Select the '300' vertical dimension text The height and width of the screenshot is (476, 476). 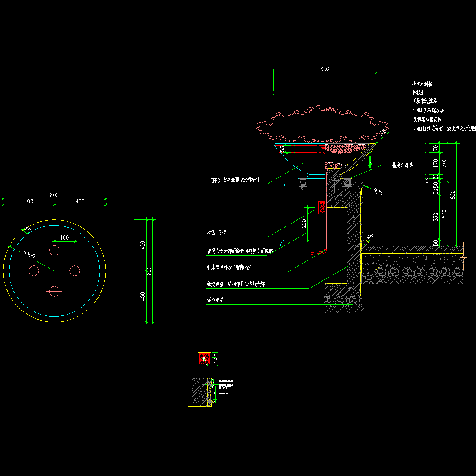point(444,162)
